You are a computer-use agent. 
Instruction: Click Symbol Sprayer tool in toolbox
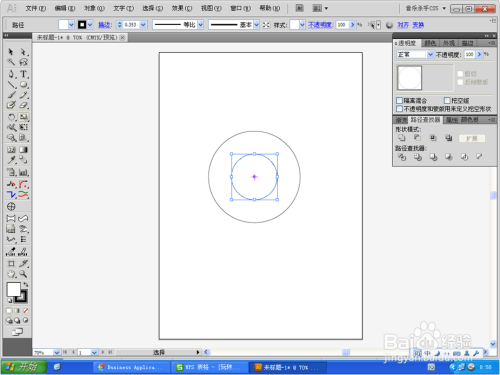click(11, 172)
